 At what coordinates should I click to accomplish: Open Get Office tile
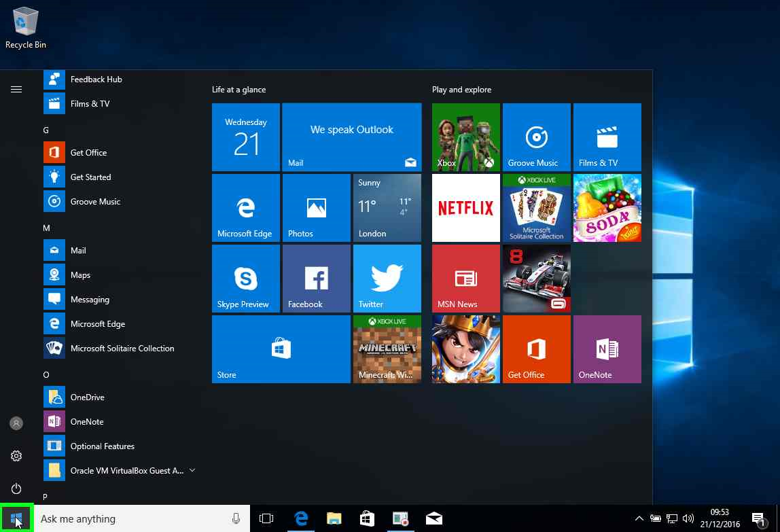coord(536,349)
